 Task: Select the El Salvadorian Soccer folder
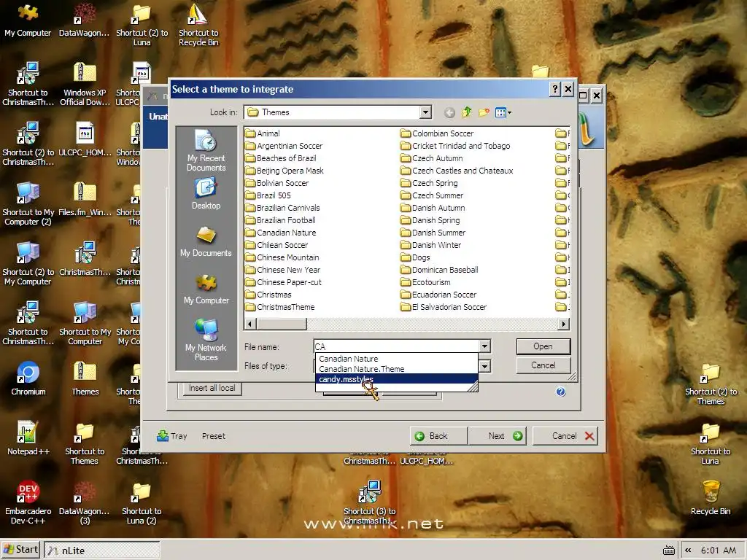click(x=444, y=307)
